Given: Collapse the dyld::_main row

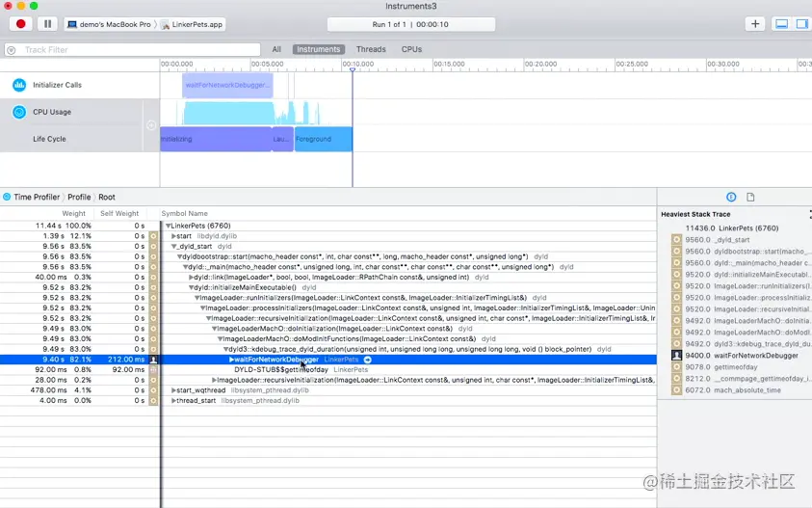Looking at the screenshot, I should point(185,267).
